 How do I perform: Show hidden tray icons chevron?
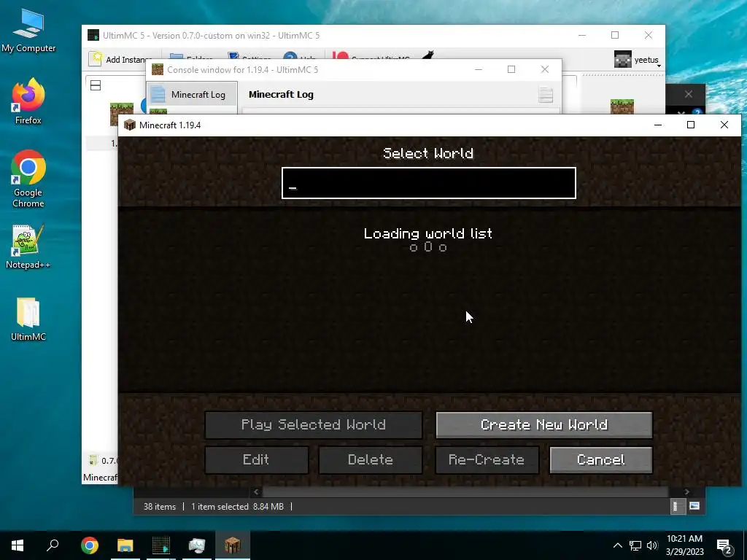617,545
